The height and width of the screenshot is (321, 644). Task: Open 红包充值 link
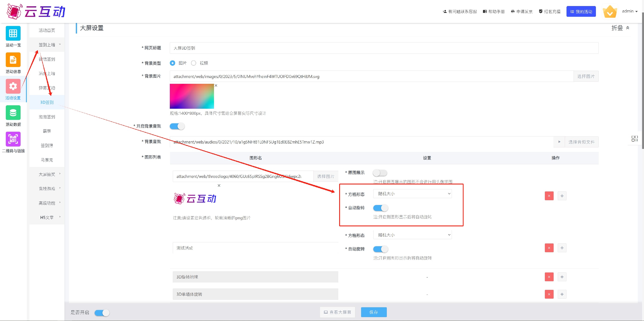(x=550, y=12)
